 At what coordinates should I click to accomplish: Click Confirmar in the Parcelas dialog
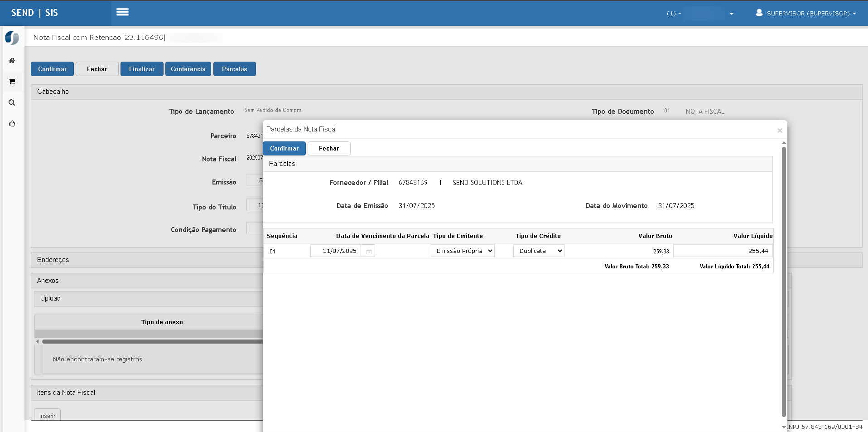284,148
